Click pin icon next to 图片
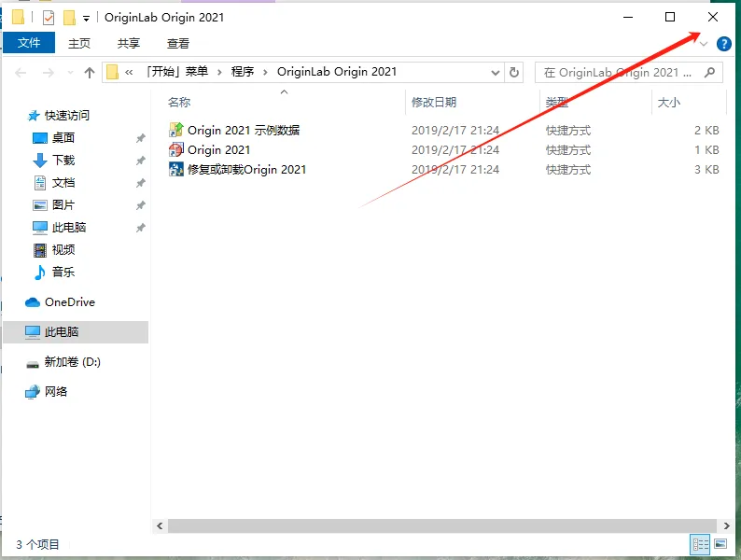Image resolution: width=741 pixels, height=560 pixels. (140, 205)
